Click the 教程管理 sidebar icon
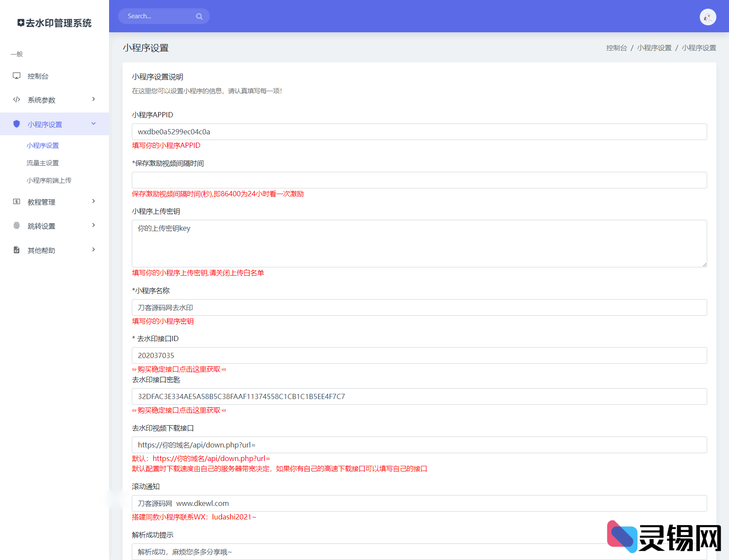 tap(17, 201)
